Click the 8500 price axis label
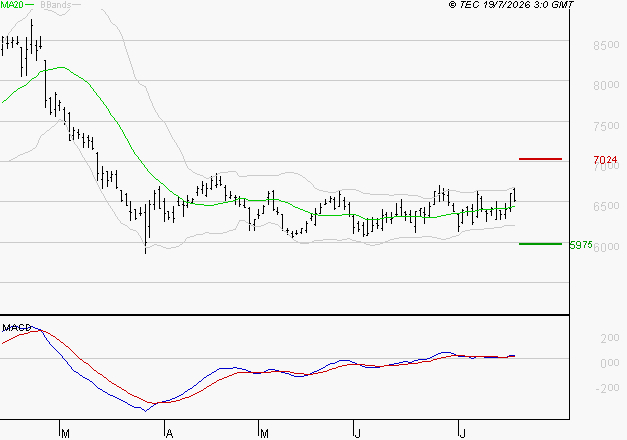 coord(606,45)
